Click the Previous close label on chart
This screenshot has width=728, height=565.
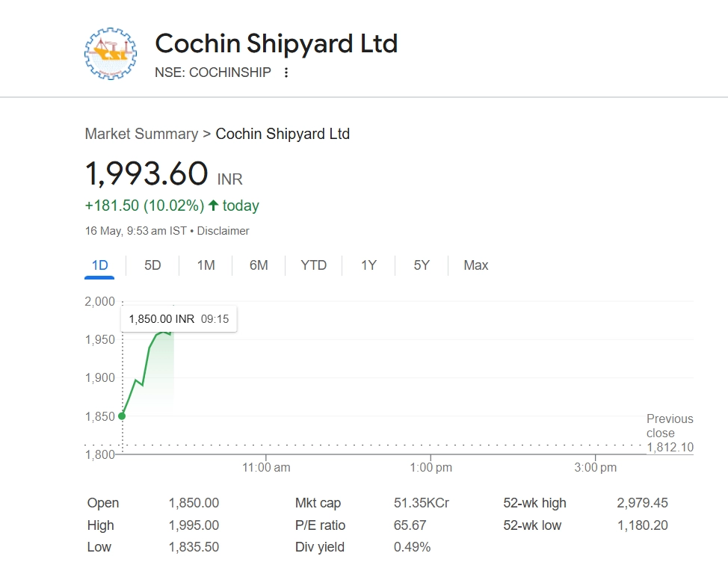point(670,426)
